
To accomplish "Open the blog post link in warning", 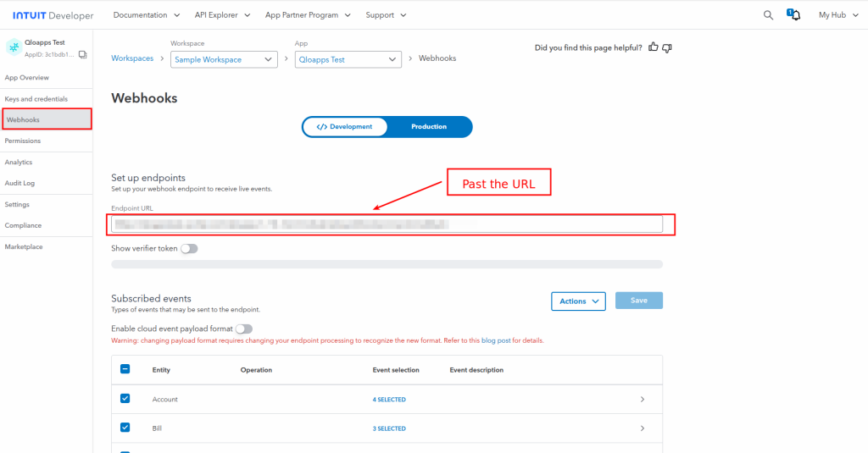I will pos(496,340).
